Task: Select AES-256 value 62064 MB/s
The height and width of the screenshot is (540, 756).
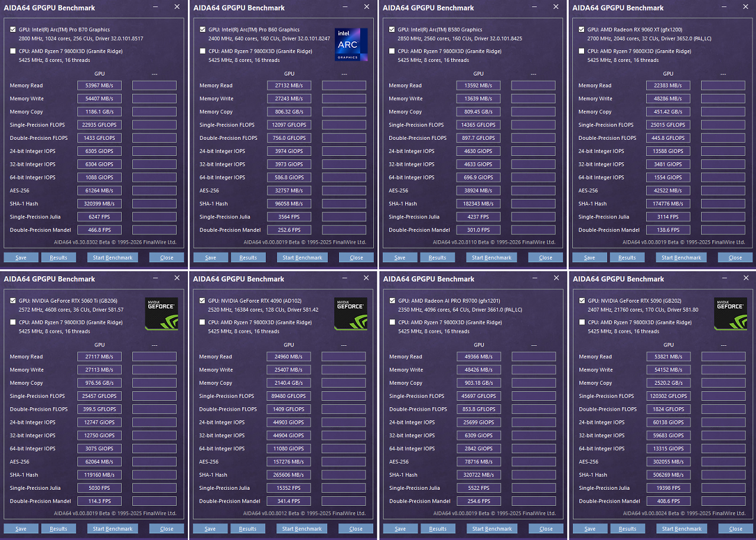Action: point(99,462)
